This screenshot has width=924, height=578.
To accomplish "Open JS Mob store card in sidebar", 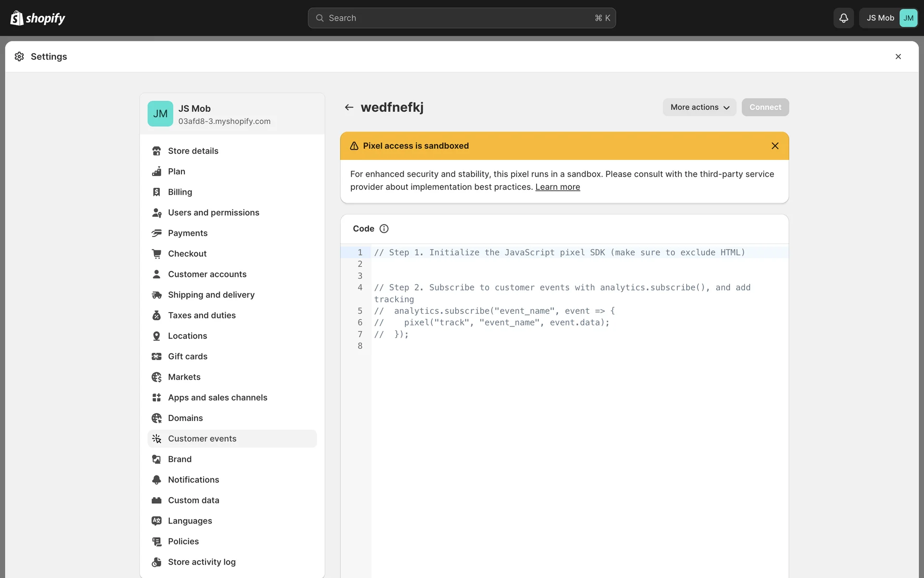I will click(232, 114).
